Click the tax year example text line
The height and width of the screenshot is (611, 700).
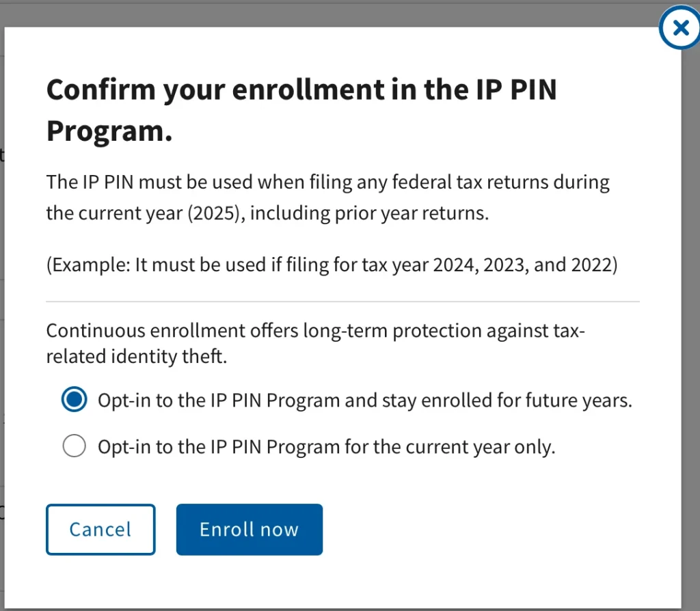click(332, 264)
